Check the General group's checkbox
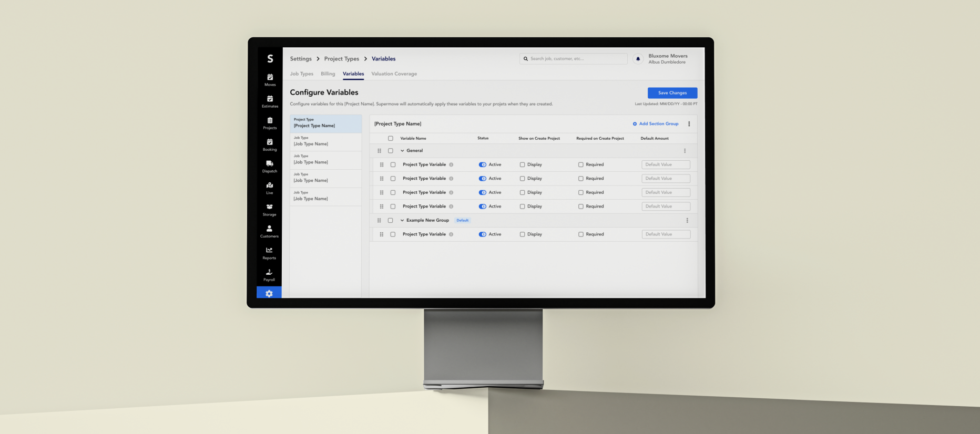Screen dimensions: 980x434 click(x=391, y=151)
